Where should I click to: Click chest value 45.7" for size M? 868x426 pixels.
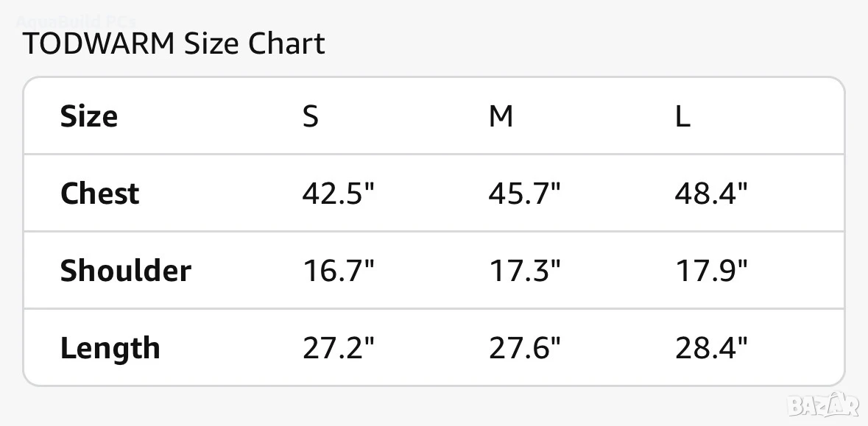(x=524, y=194)
